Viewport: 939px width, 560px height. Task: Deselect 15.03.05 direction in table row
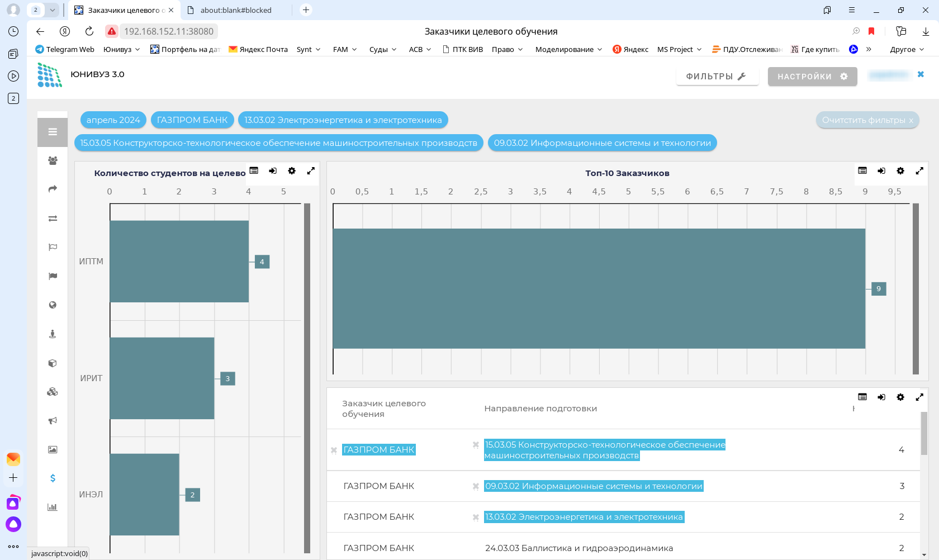[x=476, y=445]
